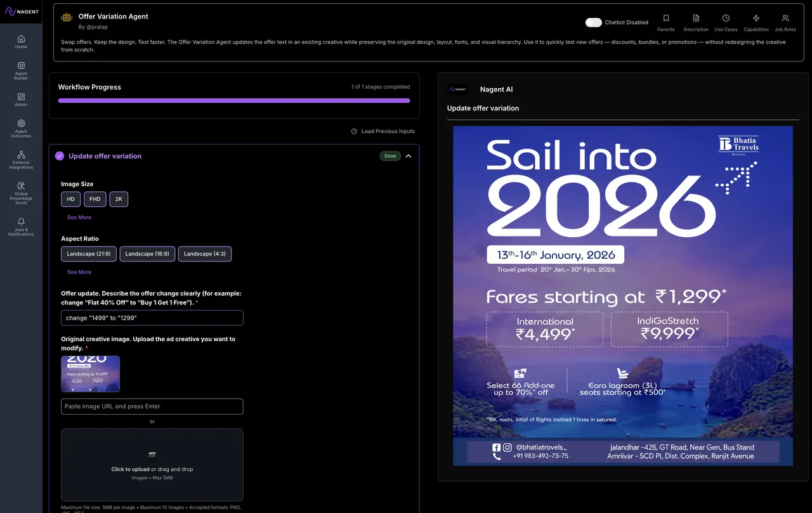Open Jobs & Notifications
This screenshot has height=513, width=812.
tap(21, 227)
